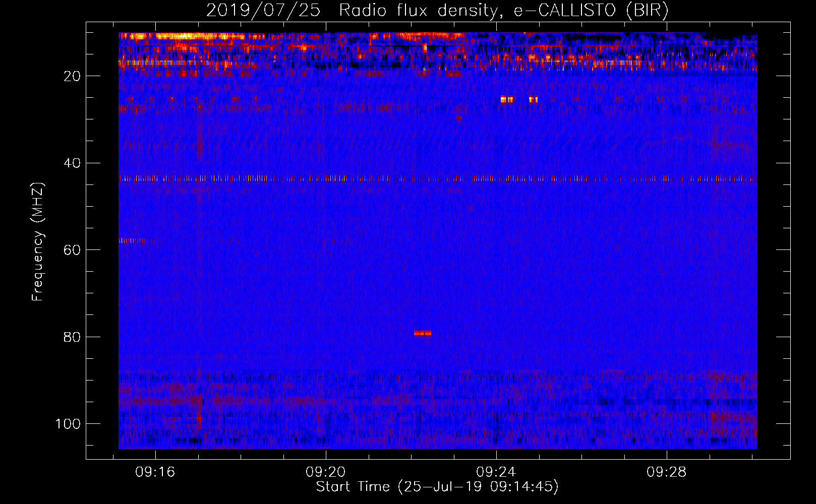Click the '100' frequency tick label
816x504 pixels.
coord(68,424)
